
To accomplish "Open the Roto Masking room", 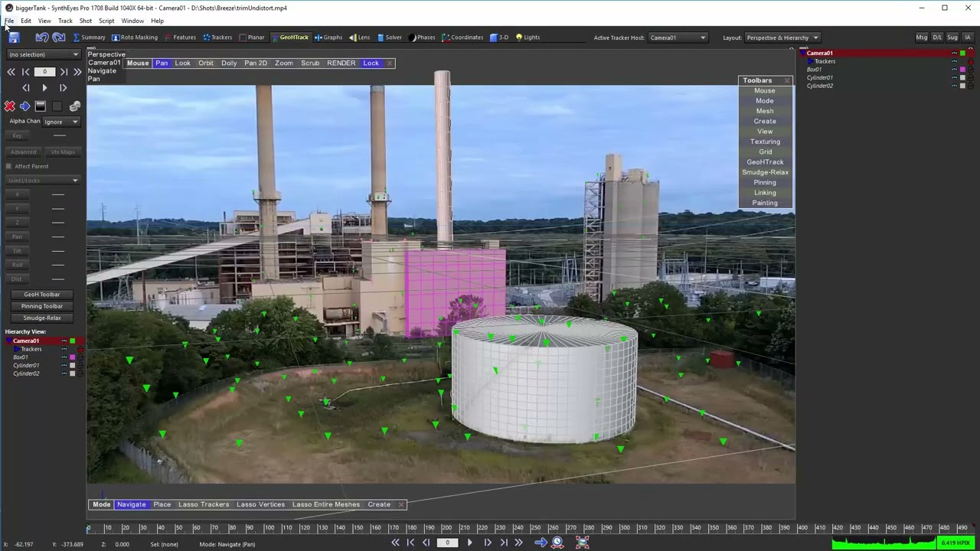I will [x=135, y=37].
